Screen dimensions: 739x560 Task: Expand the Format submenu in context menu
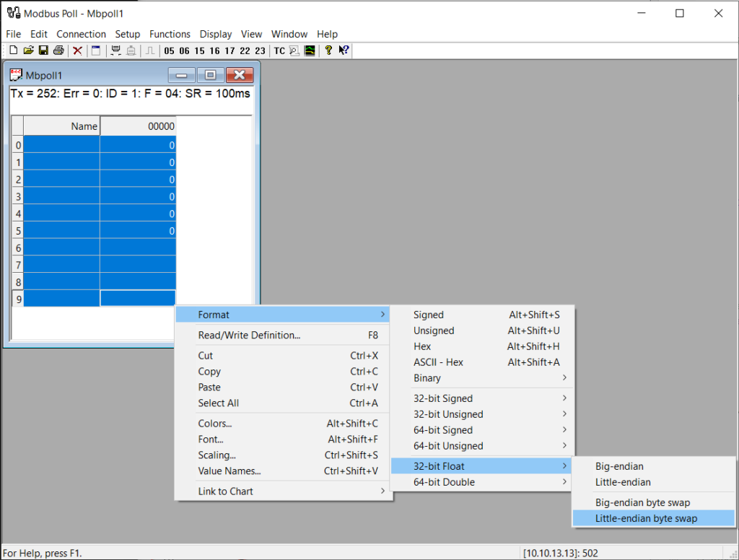tap(282, 315)
